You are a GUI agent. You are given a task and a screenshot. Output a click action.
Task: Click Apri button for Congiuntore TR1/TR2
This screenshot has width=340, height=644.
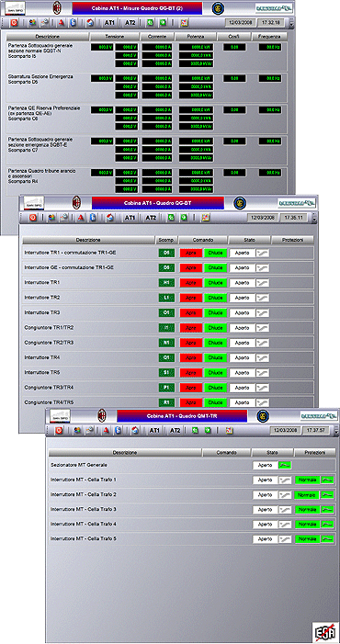point(191,328)
